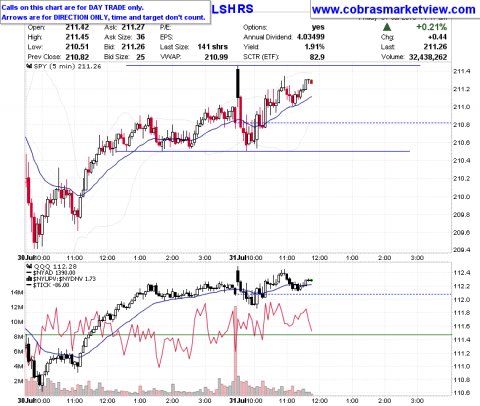The height and width of the screenshot is (406, 480).
Task: Click the 210.0 price axis label
Action: click(462, 197)
